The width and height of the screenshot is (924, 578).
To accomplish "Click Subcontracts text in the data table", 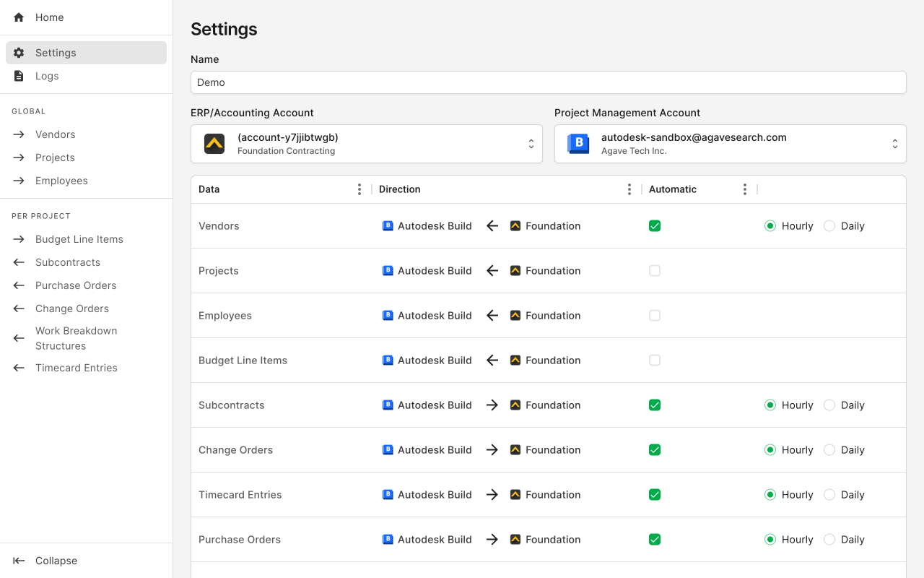I will pyautogui.click(x=232, y=405).
